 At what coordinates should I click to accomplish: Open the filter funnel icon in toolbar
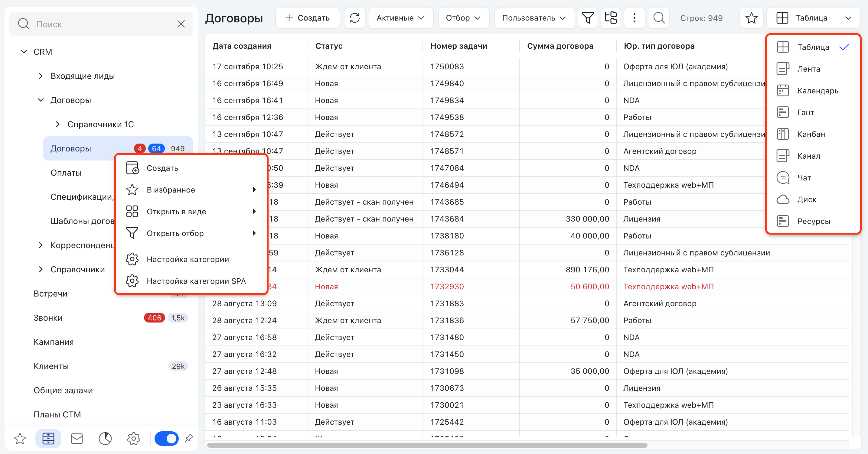588,18
